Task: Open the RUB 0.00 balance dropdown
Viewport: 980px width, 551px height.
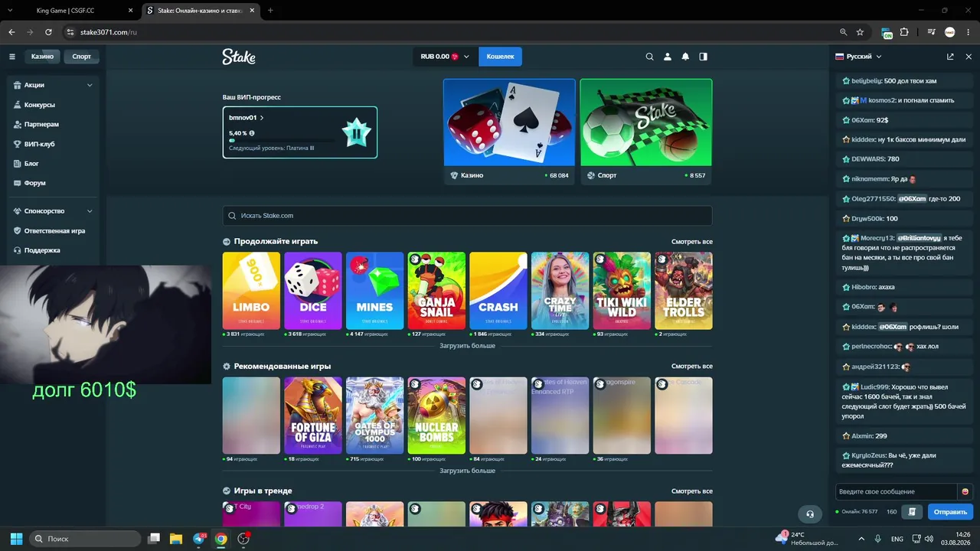Action: [445, 57]
